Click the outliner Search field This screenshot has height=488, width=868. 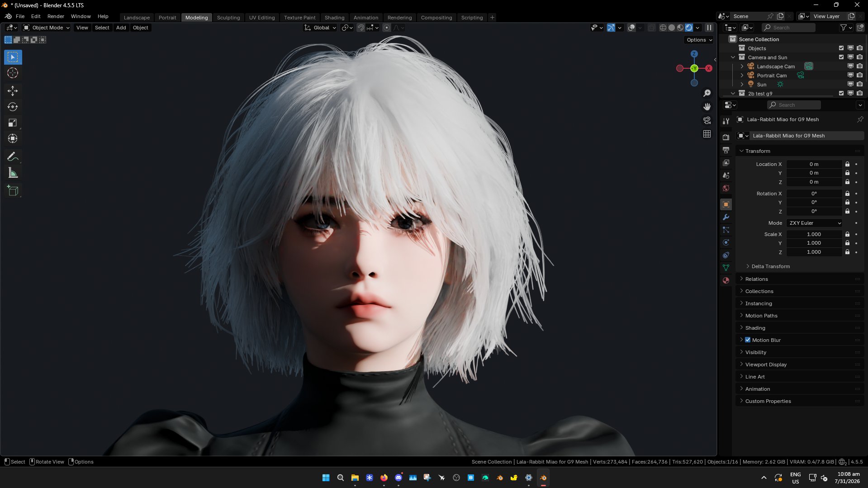(789, 28)
